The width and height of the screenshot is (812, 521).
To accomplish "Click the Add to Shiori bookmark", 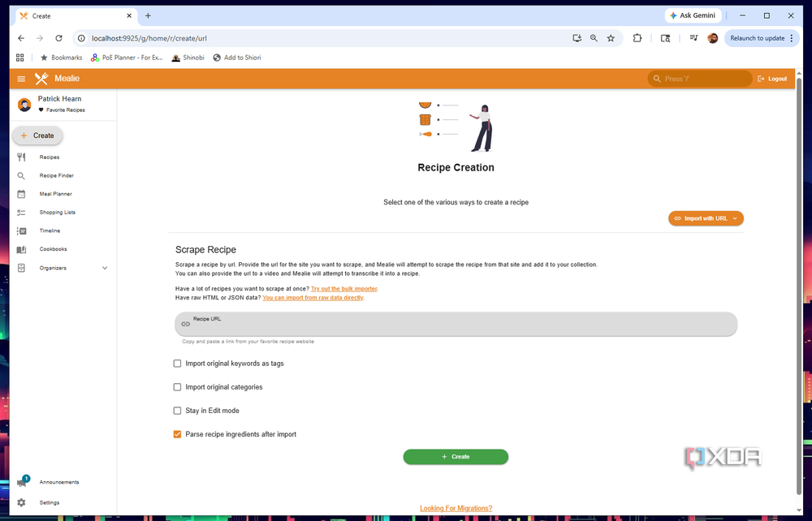I will pos(237,58).
